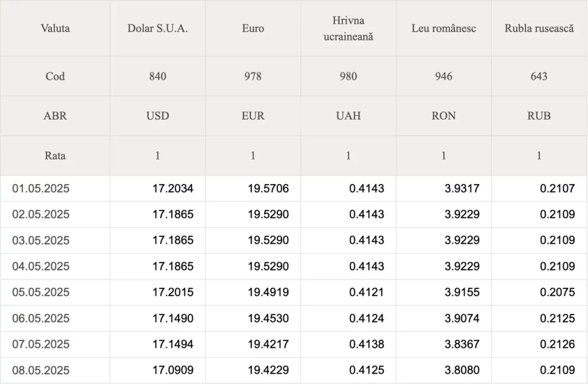The image size is (588, 384).
Task: Select the RON rate 3.8367
Action: 462,344
